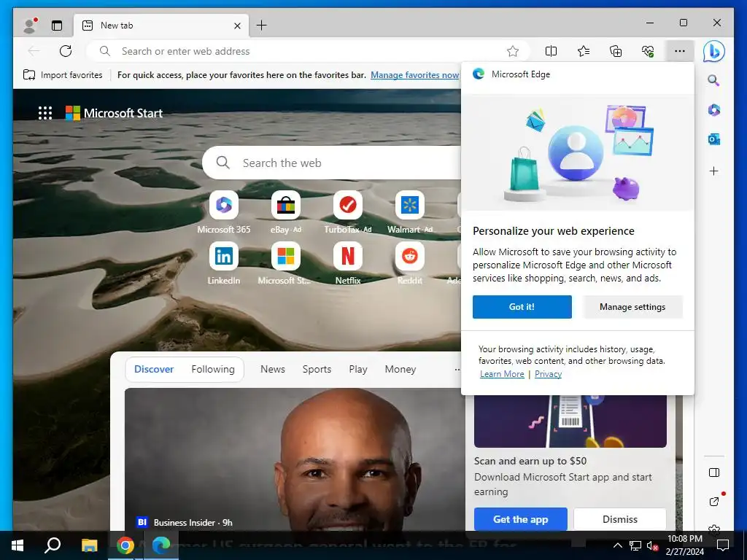Switch to the Sports tab
This screenshot has width=747, height=560.
click(x=317, y=369)
